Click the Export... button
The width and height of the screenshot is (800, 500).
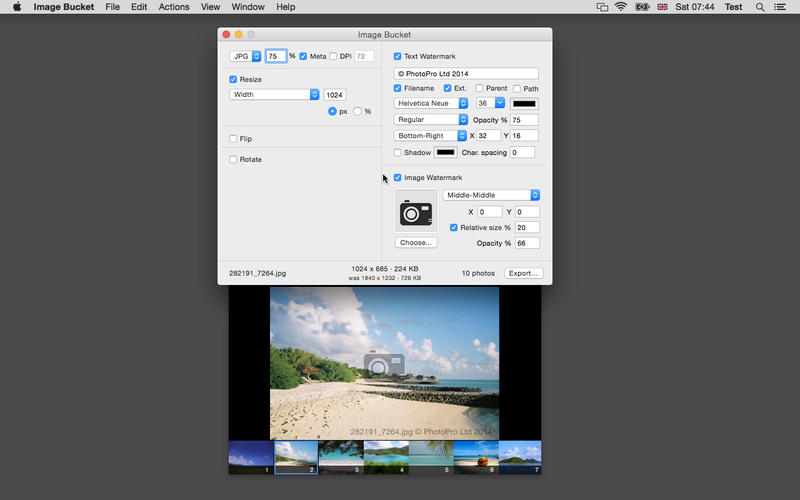click(x=523, y=273)
